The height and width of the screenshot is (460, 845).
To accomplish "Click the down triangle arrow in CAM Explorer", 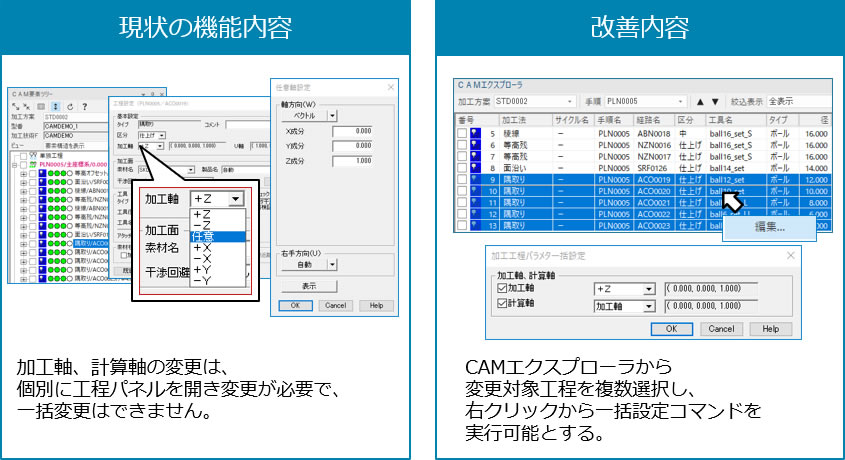I will 715,101.
